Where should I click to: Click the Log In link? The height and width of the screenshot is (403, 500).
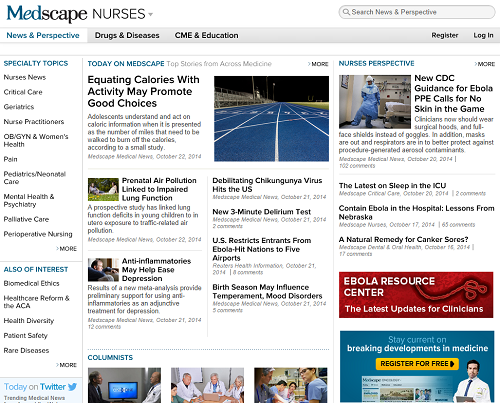pos(483,35)
